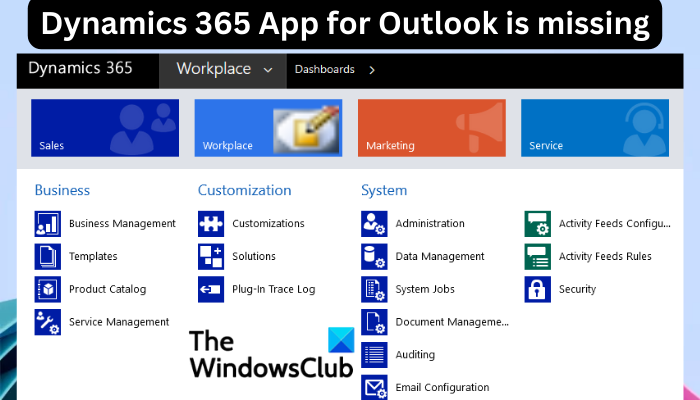Open the Activity Feeds Rules link
700x400 pixels.
click(605, 256)
